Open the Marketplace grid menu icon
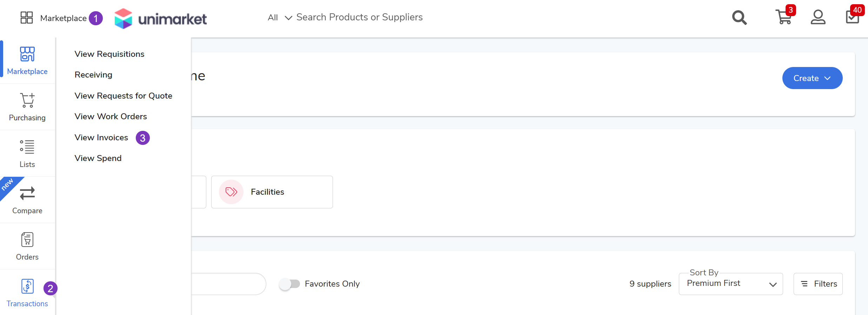868x315 pixels. tap(27, 18)
